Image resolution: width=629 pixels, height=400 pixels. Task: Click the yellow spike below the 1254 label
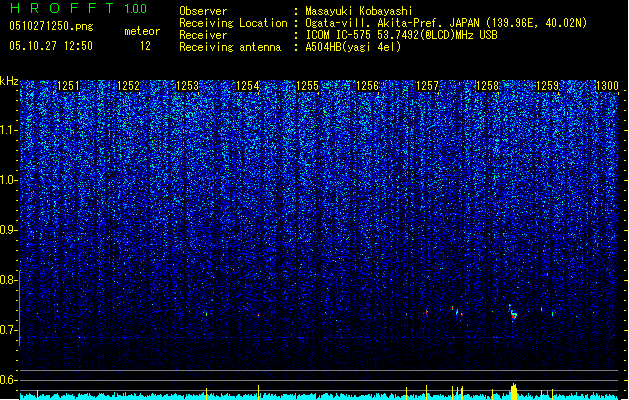pos(258,392)
